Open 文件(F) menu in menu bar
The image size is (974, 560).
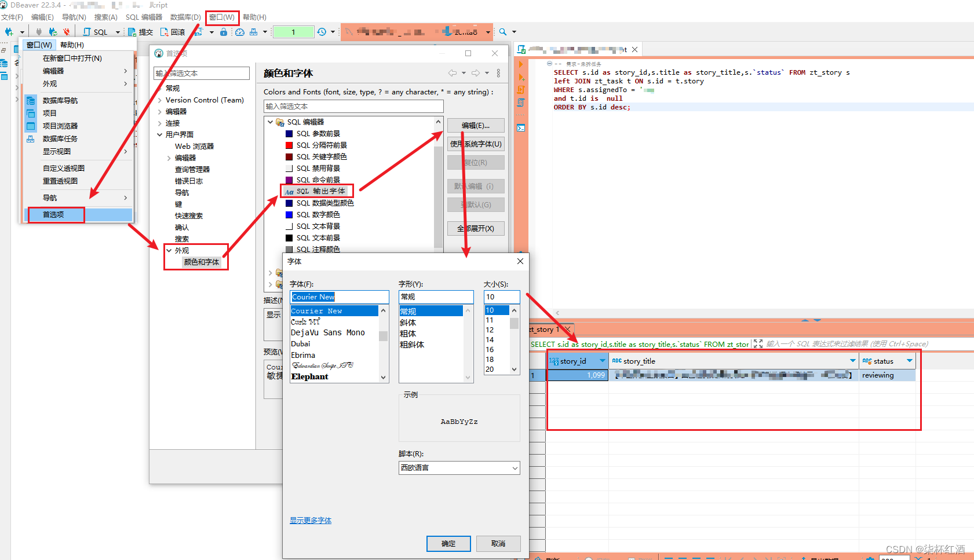tap(12, 17)
